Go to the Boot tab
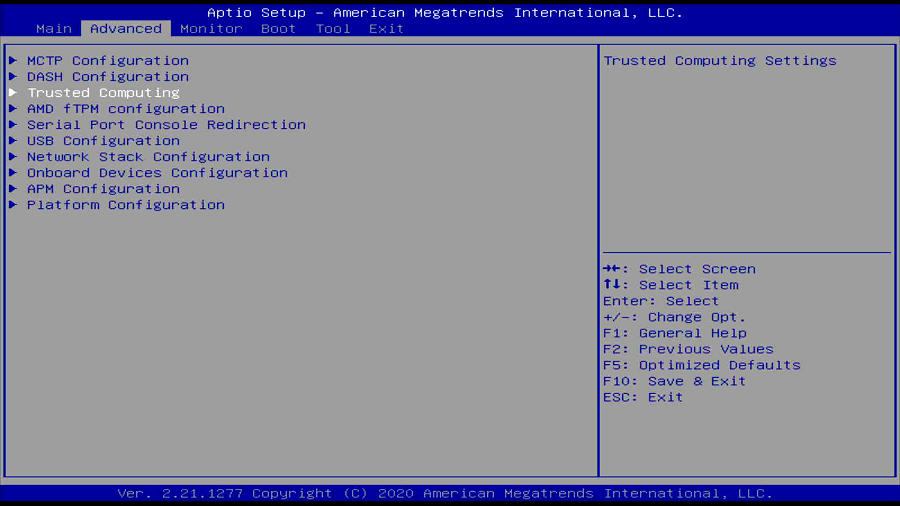 (x=278, y=29)
